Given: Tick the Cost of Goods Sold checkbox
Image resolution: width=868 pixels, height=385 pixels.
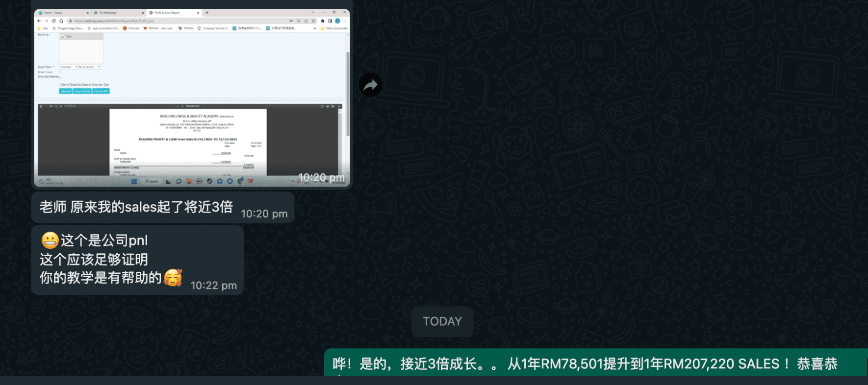Looking at the screenshot, I should [x=60, y=84].
